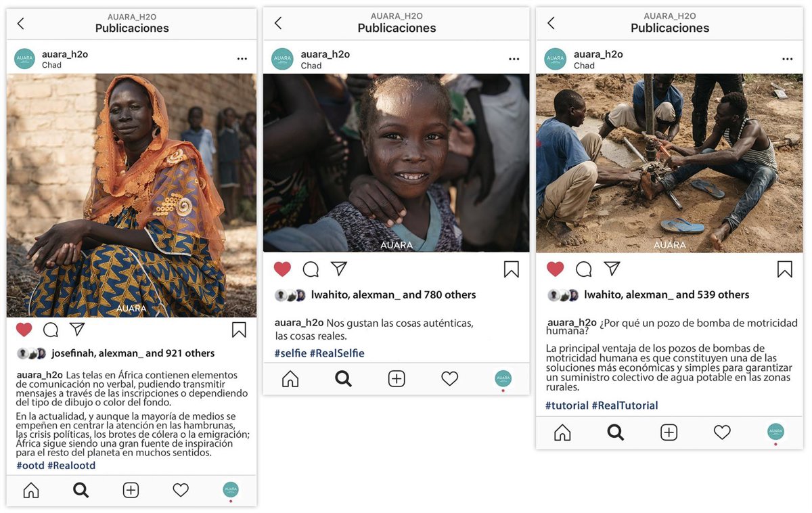
Task: Open search in the middle phone's nav bar
Action: click(x=343, y=379)
